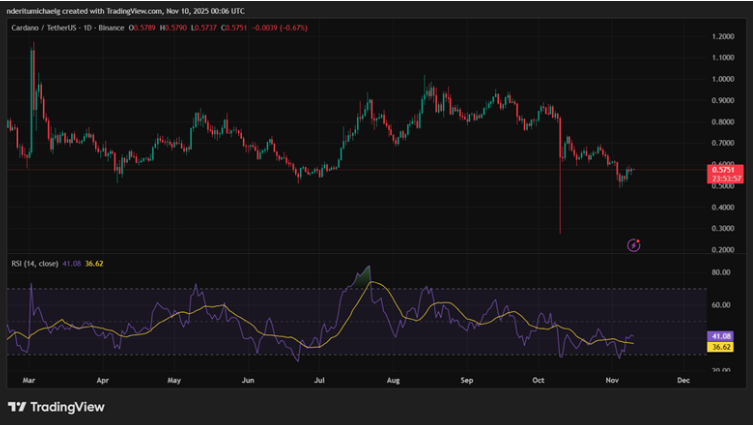This screenshot has height=426, width=753.
Task: Select the Oct label on time axis
Action: coord(540,381)
